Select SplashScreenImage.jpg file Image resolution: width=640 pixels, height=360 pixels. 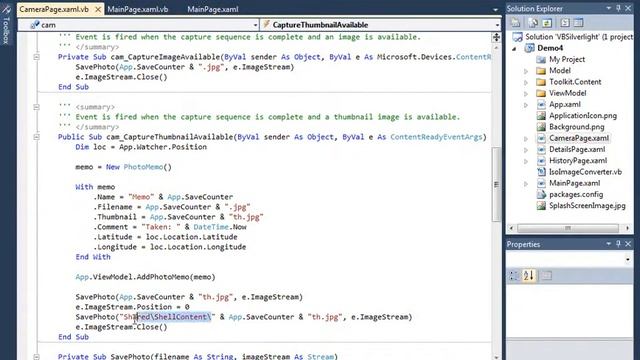coord(587,206)
